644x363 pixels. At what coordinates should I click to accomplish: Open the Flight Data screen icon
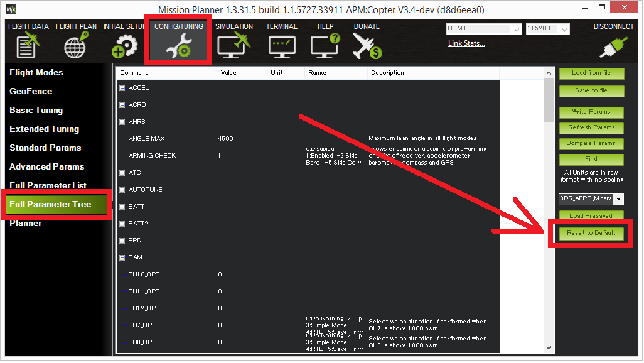click(x=28, y=46)
